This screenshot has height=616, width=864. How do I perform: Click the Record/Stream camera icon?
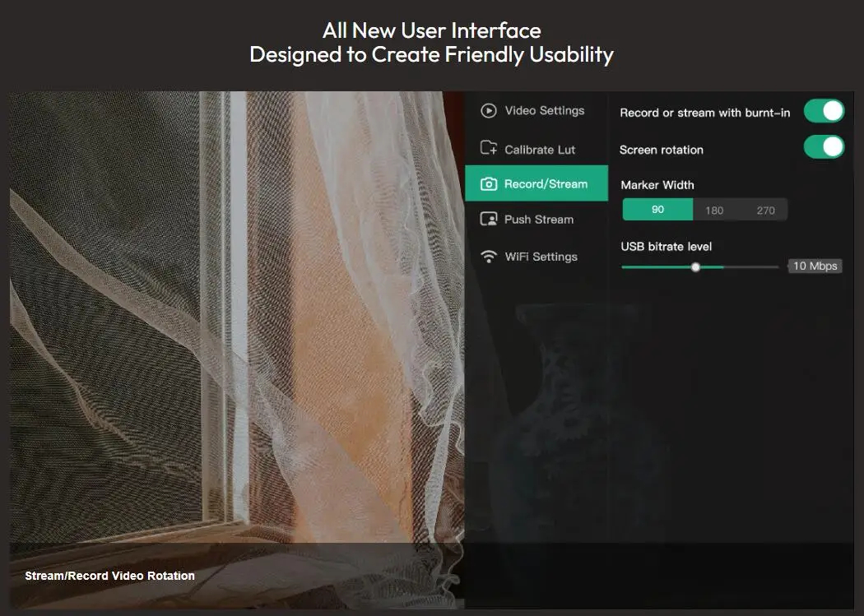click(490, 183)
